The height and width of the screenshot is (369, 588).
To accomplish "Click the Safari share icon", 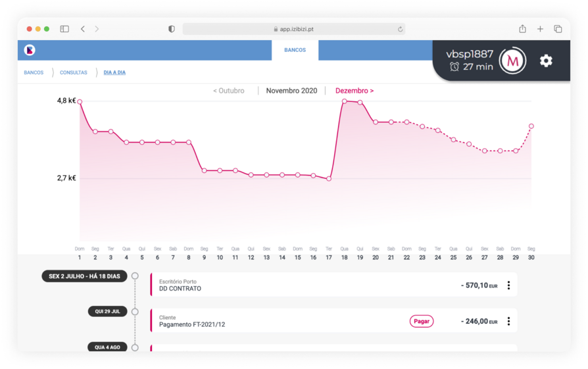I will click(522, 29).
